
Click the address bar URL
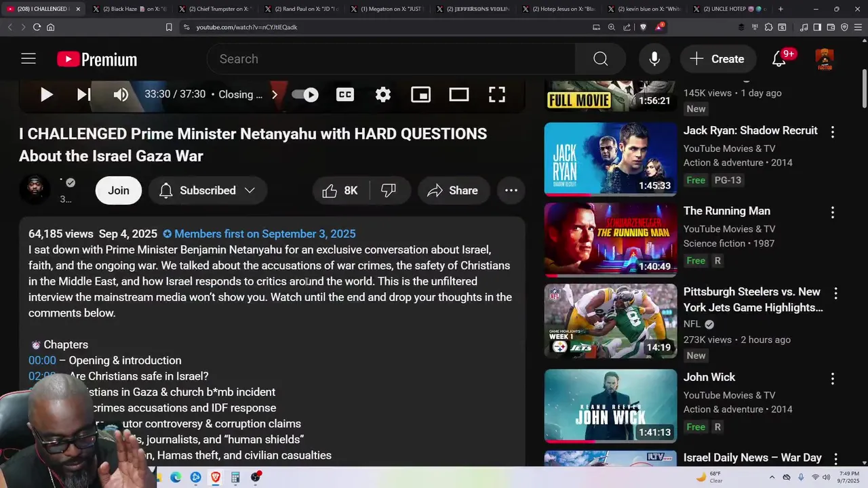(x=247, y=27)
